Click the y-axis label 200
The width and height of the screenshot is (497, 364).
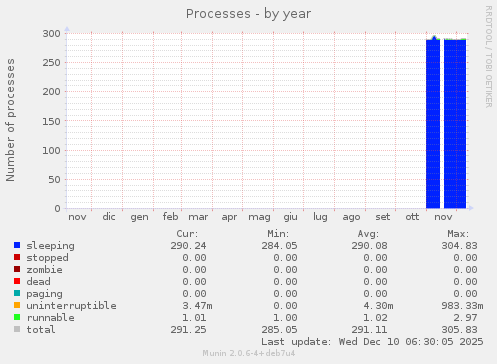tap(51, 92)
